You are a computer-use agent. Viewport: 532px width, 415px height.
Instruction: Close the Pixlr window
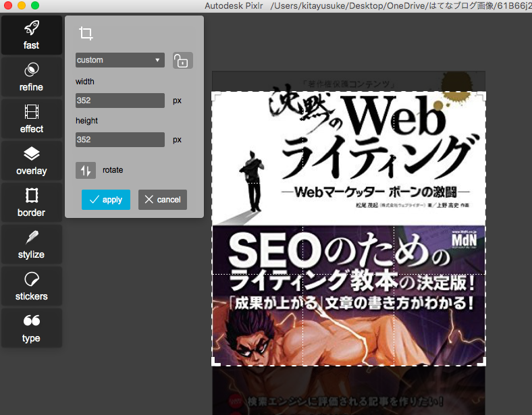click(x=8, y=5)
